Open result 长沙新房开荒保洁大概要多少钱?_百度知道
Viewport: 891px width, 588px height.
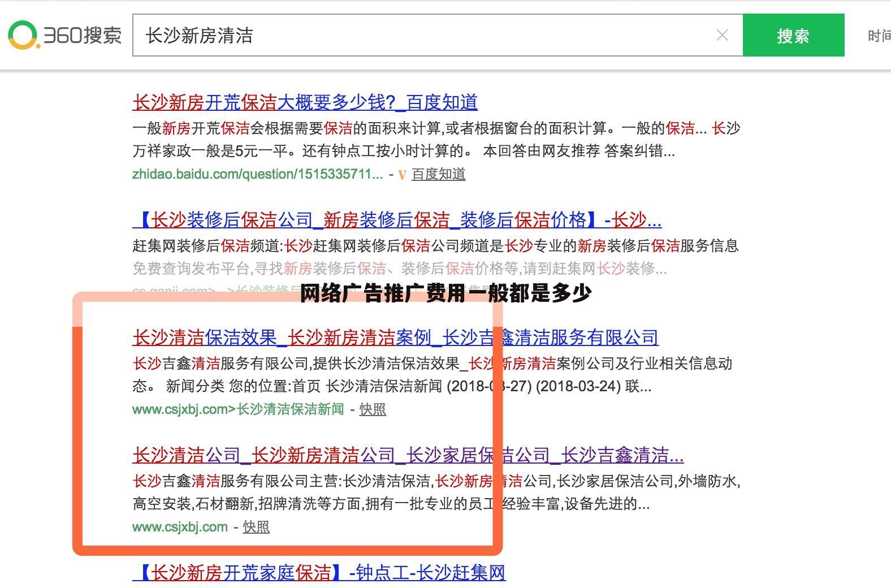click(305, 102)
